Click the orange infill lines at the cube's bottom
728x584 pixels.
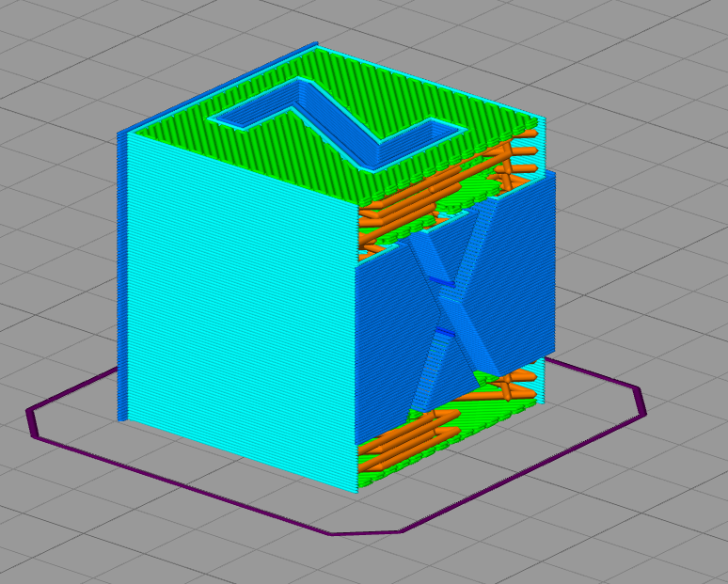[x=408, y=436]
